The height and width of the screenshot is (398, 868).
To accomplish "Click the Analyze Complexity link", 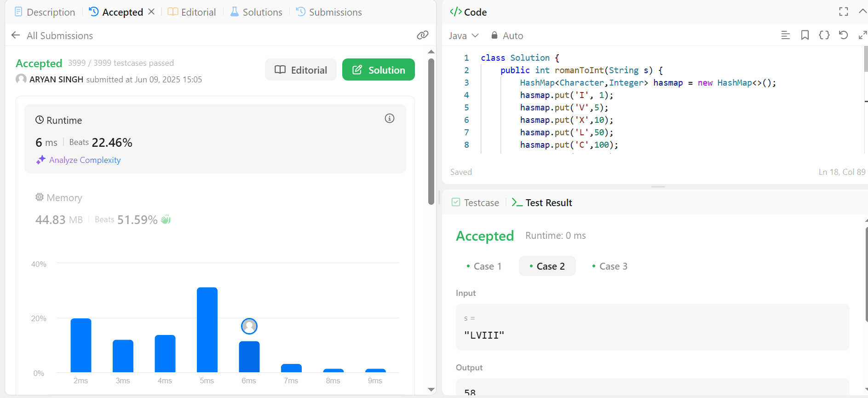I will pos(85,160).
